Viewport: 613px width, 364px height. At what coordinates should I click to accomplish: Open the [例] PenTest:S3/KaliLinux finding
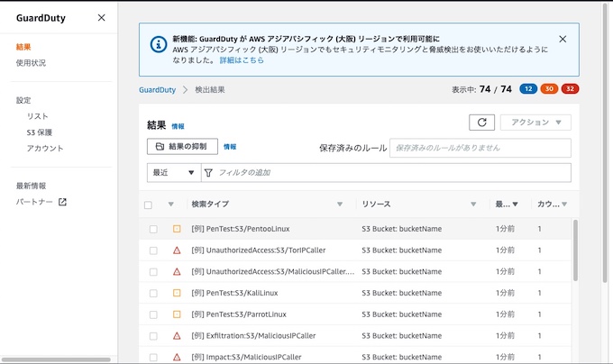point(234,293)
